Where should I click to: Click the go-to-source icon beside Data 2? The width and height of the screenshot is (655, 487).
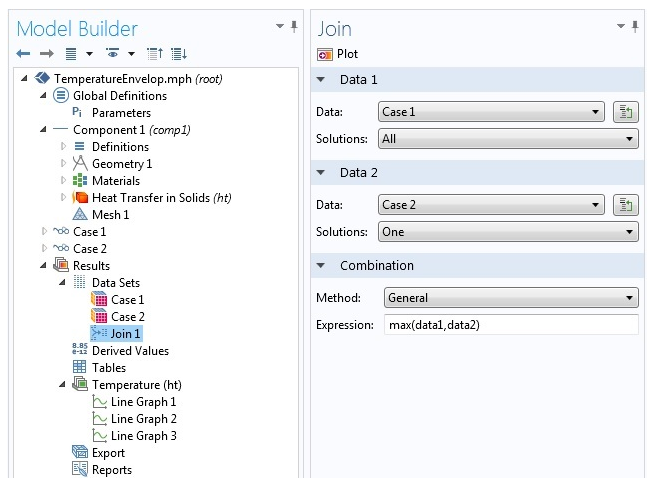click(625, 205)
